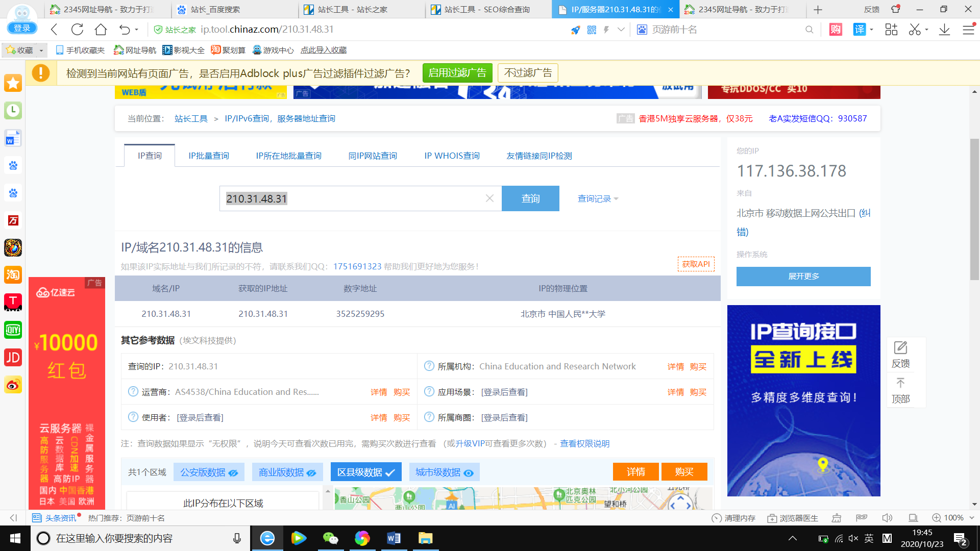Open WeChat from the taskbar
The height and width of the screenshot is (551, 980).
(x=330, y=538)
